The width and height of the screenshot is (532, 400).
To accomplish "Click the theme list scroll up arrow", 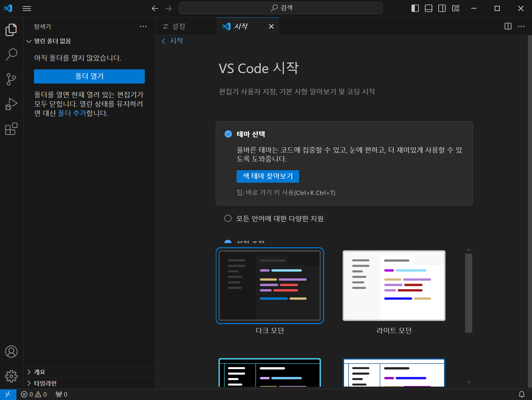I will pos(469,250).
